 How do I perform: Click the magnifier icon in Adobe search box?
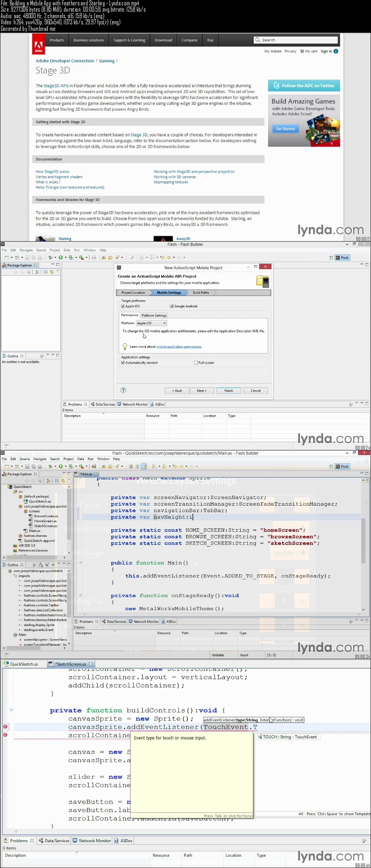[x=258, y=40]
